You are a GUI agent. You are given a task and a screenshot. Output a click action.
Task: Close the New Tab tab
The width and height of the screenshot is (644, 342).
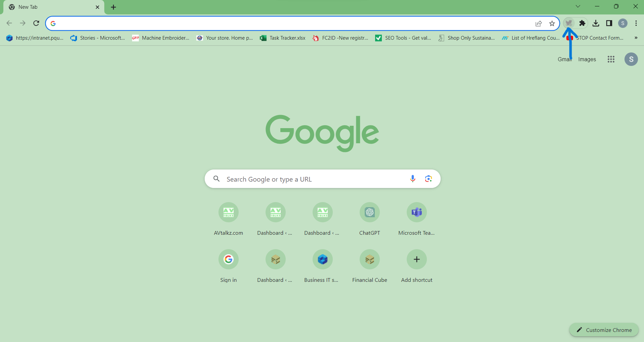(97, 7)
